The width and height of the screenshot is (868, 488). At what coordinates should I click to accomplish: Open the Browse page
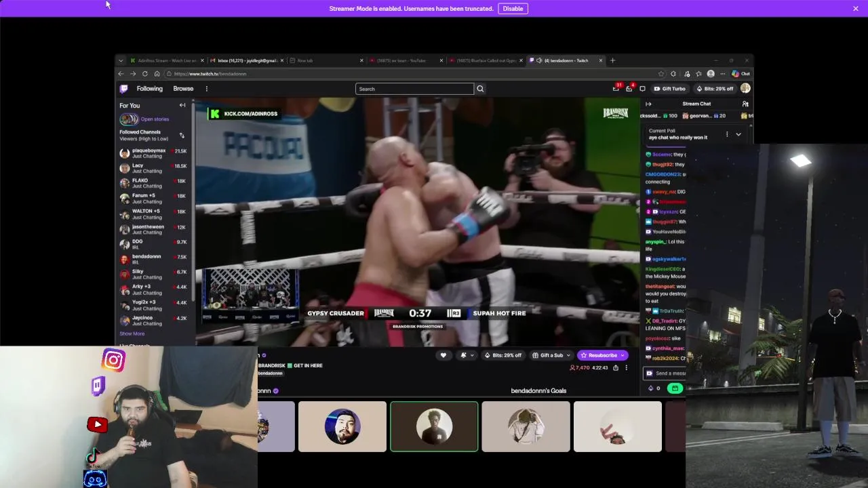point(183,89)
